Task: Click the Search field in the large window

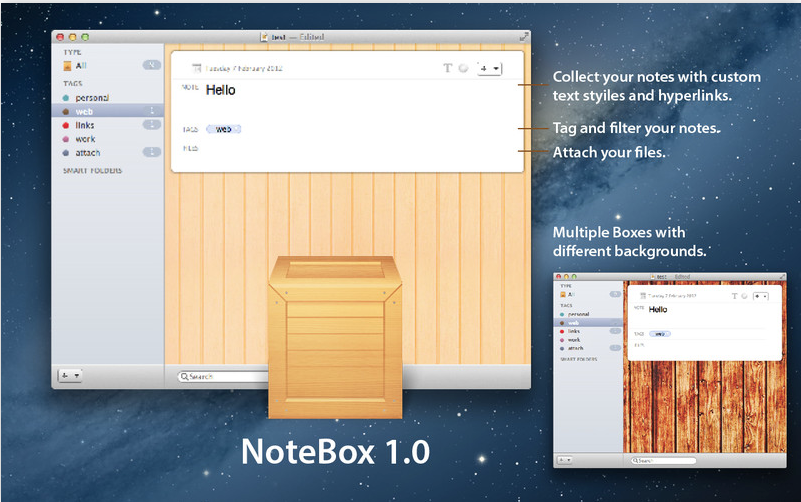Action: click(x=223, y=376)
